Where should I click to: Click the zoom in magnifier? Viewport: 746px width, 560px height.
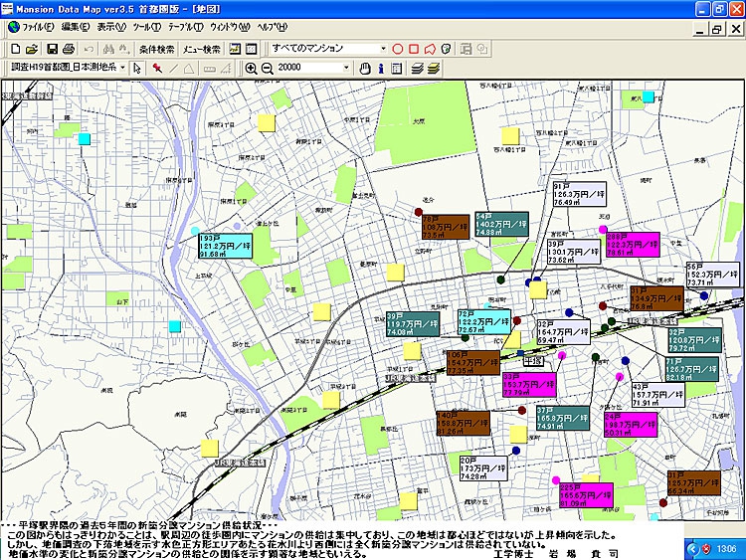click(251, 68)
